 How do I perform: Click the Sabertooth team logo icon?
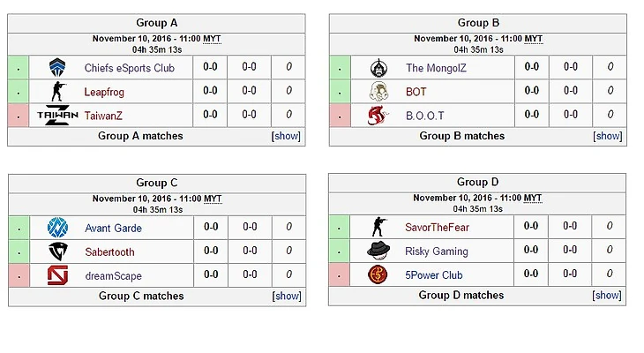tap(57, 252)
